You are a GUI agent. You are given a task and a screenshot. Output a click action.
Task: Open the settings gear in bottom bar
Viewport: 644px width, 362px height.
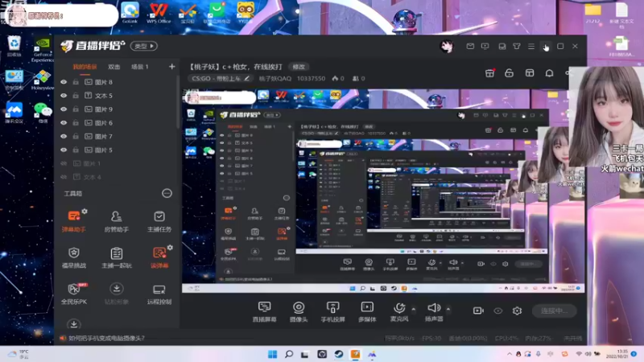pyautogui.click(x=517, y=311)
